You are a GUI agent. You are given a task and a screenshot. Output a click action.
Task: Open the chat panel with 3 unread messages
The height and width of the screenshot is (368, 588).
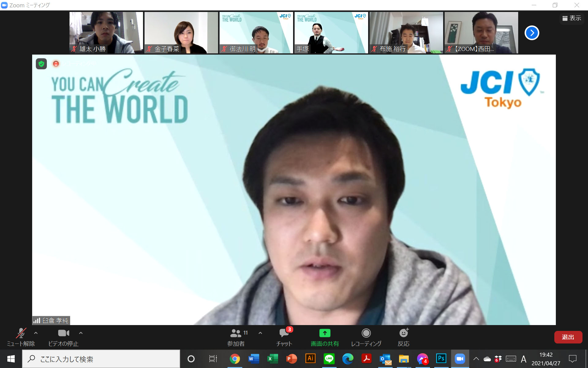click(x=284, y=337)
